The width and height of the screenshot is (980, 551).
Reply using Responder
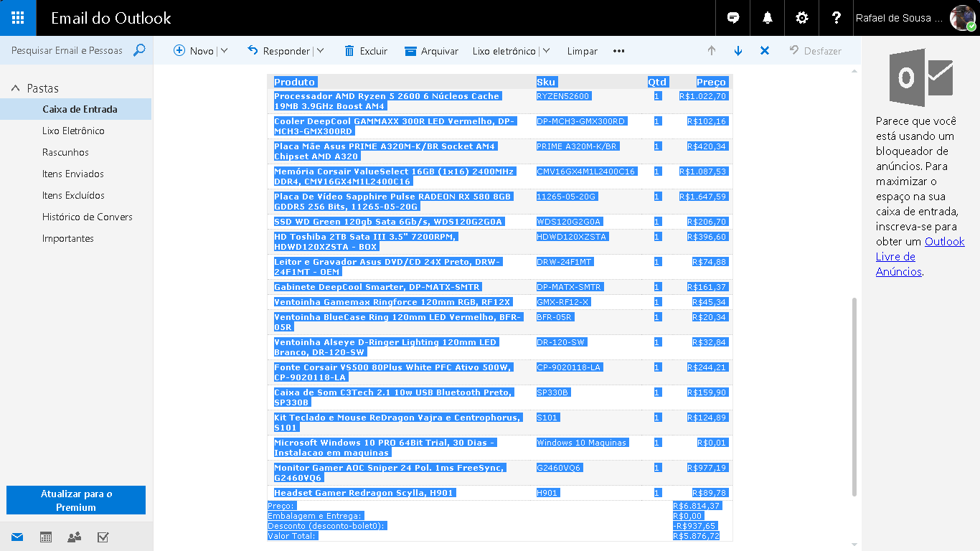(278, 51)
